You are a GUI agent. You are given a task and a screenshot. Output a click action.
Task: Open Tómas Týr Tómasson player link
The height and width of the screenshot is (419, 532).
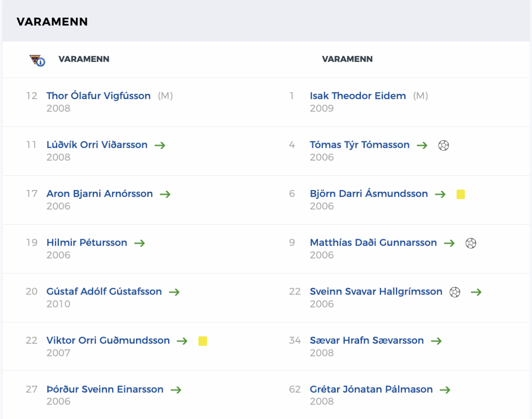(360, 145)
